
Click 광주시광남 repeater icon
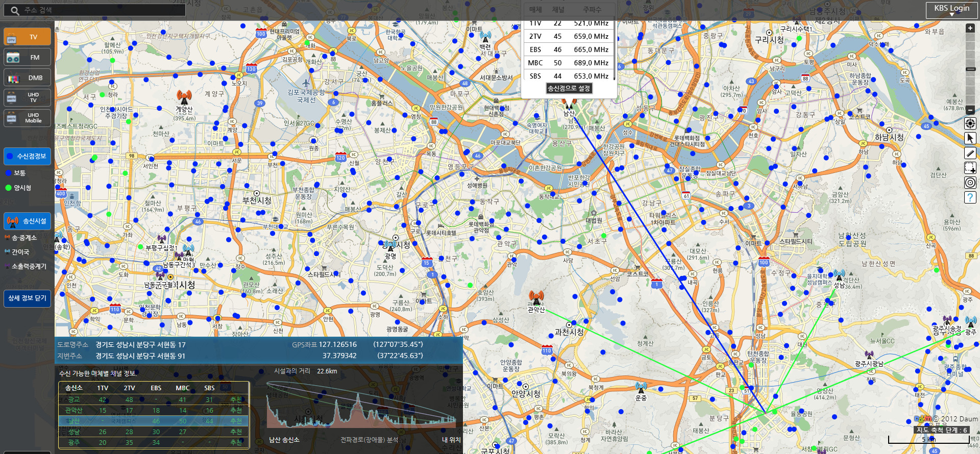869,355
